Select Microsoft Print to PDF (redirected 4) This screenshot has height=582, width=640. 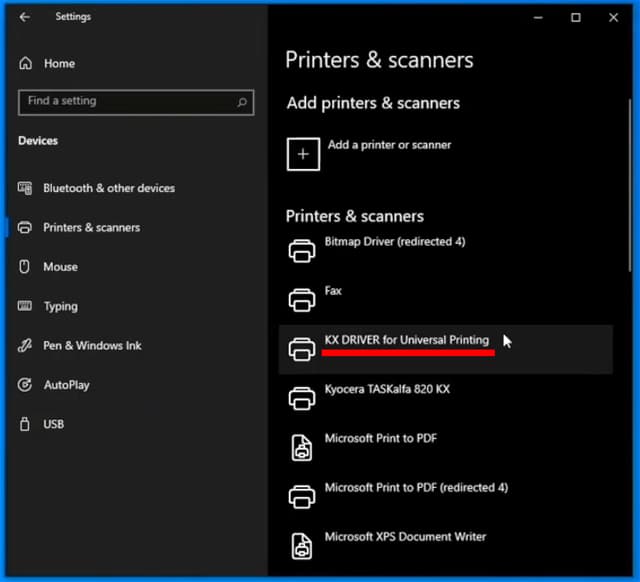pos(446,497)
